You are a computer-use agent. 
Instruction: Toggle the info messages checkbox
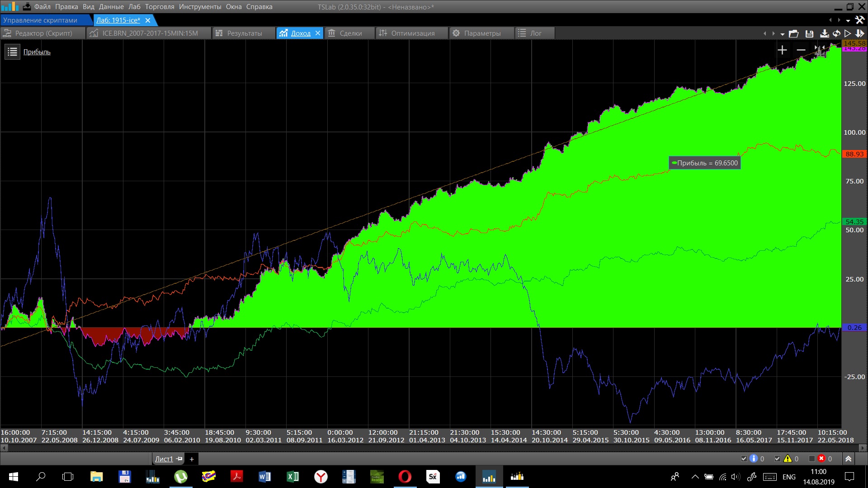tap(744, 459)
